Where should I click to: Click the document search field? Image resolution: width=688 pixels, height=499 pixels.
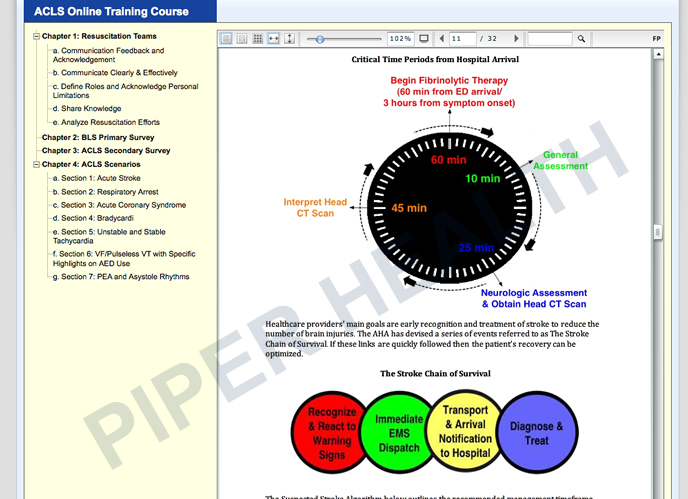[x=550, y=39]
